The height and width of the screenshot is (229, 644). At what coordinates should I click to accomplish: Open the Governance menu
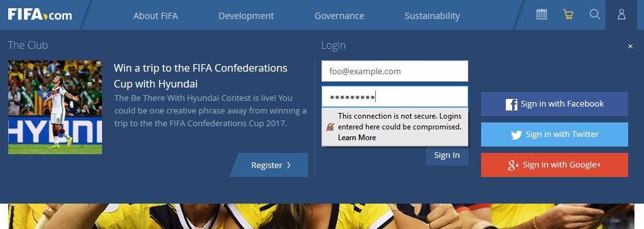pos(339,16)
